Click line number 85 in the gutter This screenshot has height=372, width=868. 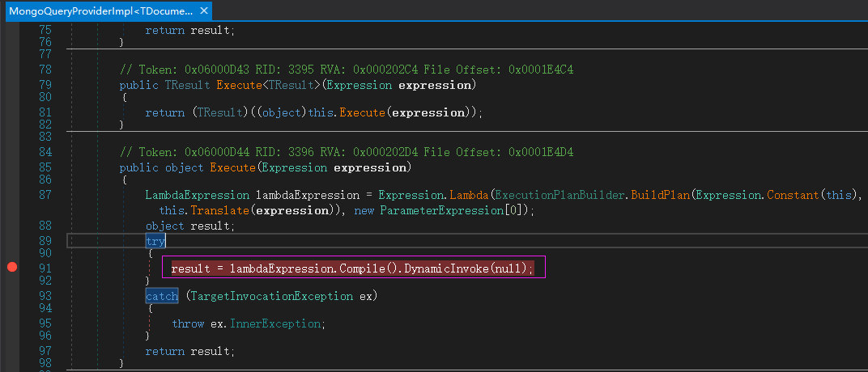point(45,167)
